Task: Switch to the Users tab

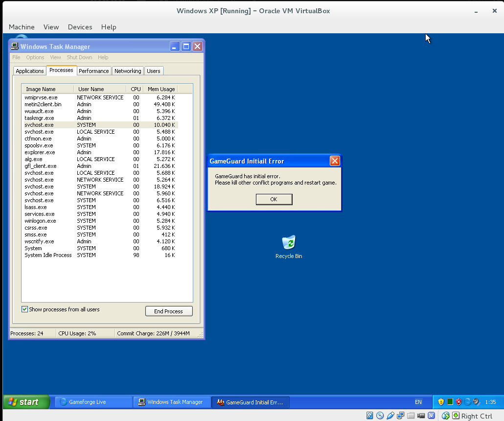Action: [153, 71]
